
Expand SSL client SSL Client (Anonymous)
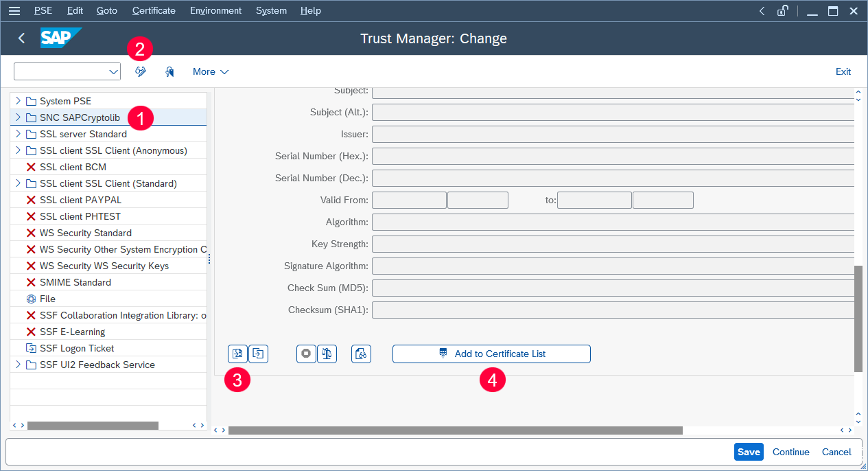coord(18,150)
